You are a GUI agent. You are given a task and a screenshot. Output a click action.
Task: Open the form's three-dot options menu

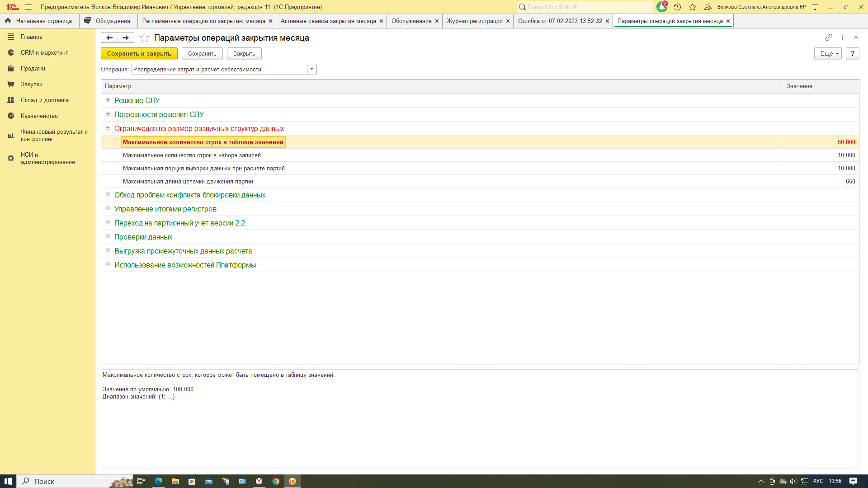[x=842, y=37]
